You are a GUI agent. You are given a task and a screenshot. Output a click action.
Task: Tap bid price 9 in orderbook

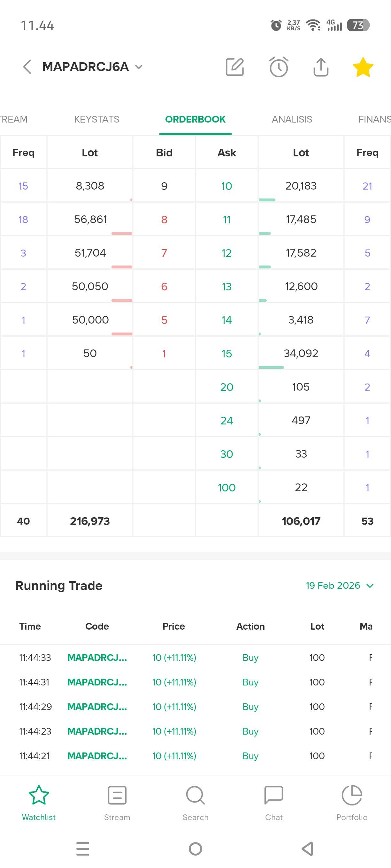(164, 186)
